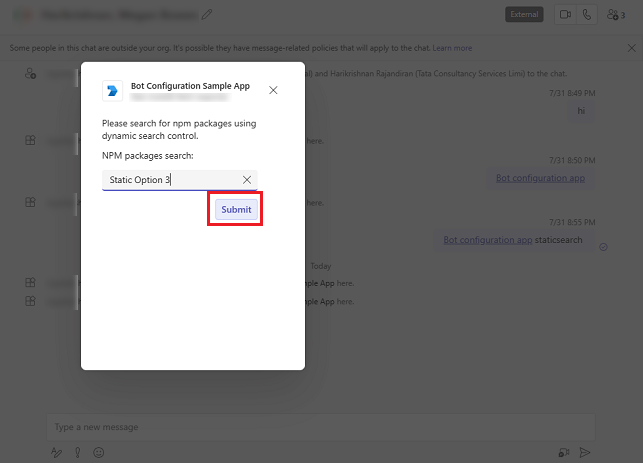Image resolution: width=643 pixels, height=463 pixels.
Task: Send the message with the arrow icon
Action: [585, 452]
